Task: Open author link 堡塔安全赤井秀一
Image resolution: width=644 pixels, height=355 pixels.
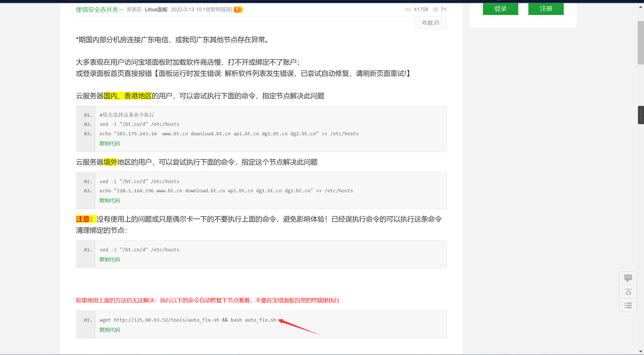Action: 100,10
